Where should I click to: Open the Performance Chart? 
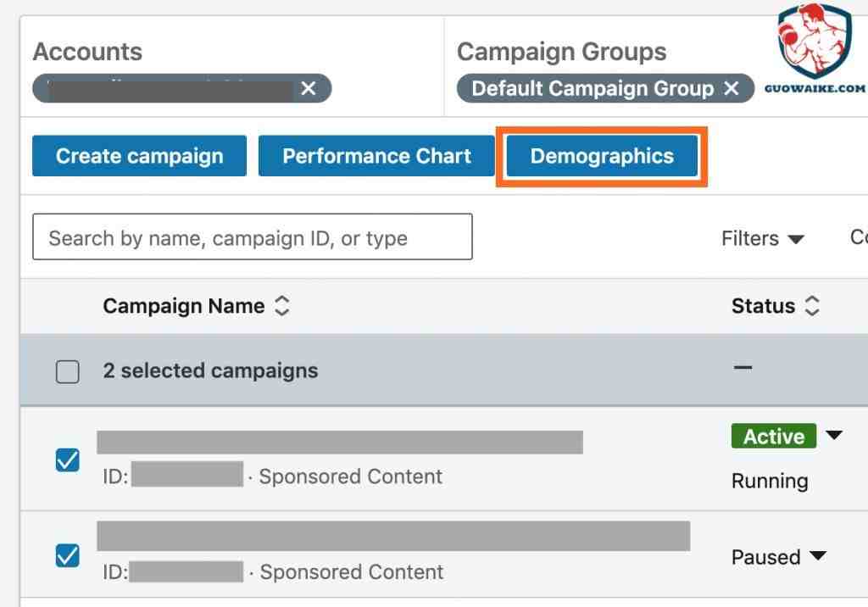[376, 156]
